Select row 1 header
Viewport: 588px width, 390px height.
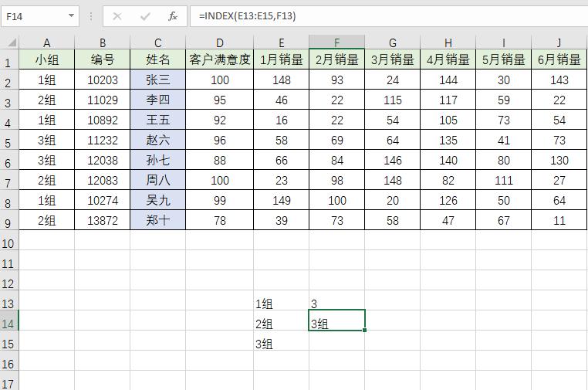pyautogui.click(x=9, y=59)
